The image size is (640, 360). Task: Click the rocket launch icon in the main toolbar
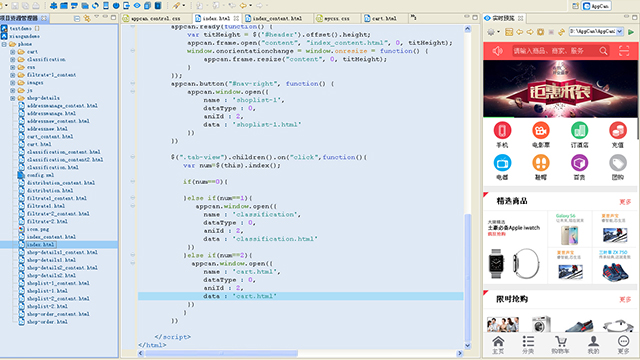(176, 5)
